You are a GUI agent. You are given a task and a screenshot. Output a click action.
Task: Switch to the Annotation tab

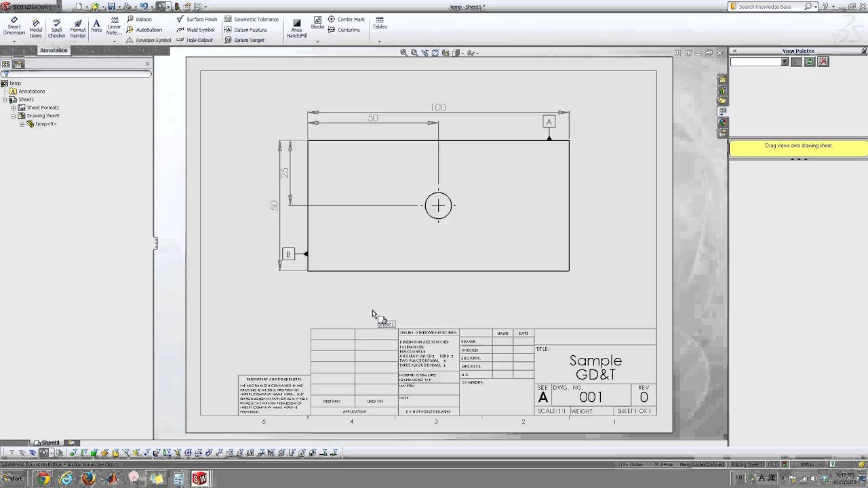54,51
